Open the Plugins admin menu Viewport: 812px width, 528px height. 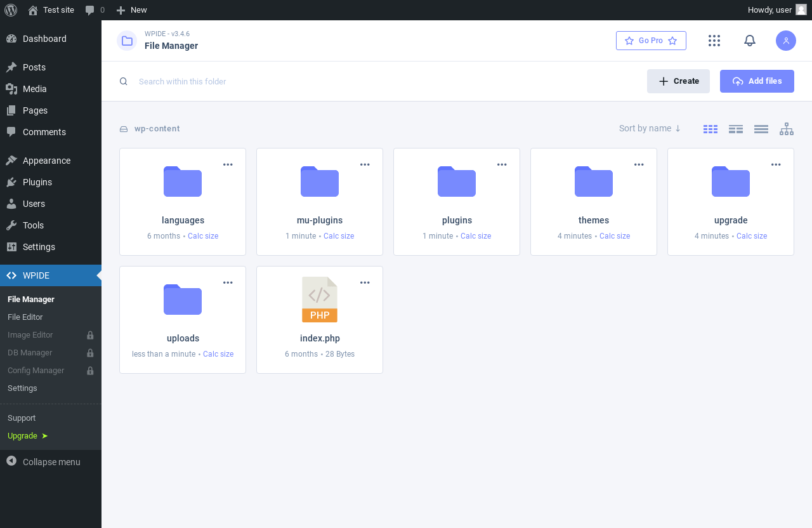51,182
